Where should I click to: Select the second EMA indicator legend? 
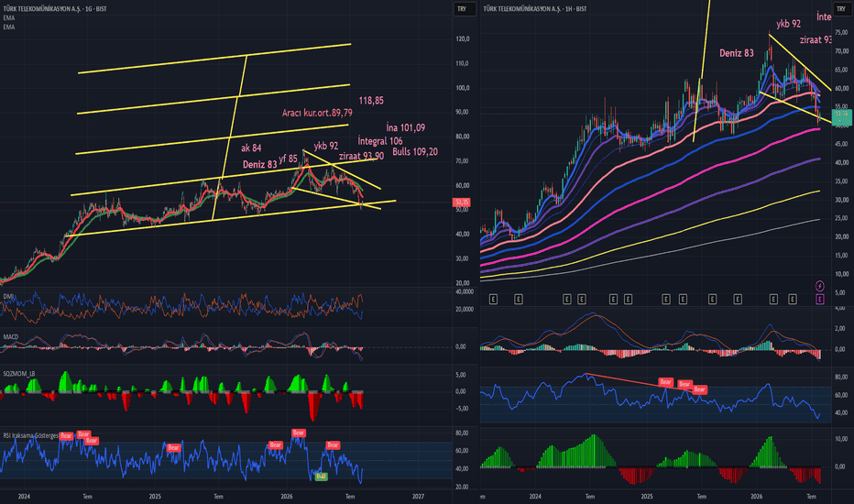tap(9, 27)
